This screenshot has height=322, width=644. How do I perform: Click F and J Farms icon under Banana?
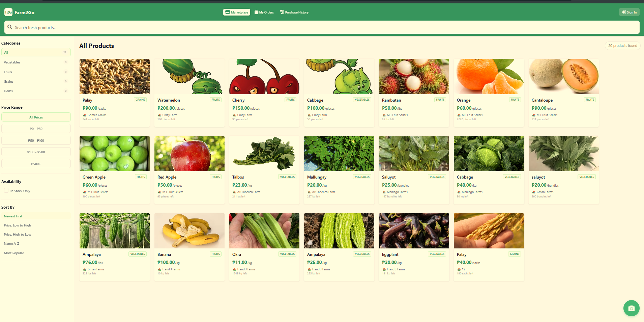point(159,269)
